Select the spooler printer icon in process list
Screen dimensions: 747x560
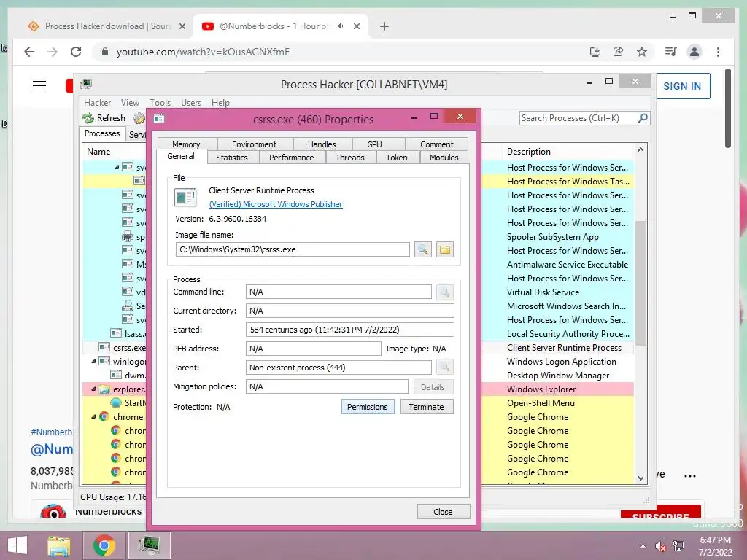coord(128,236)
